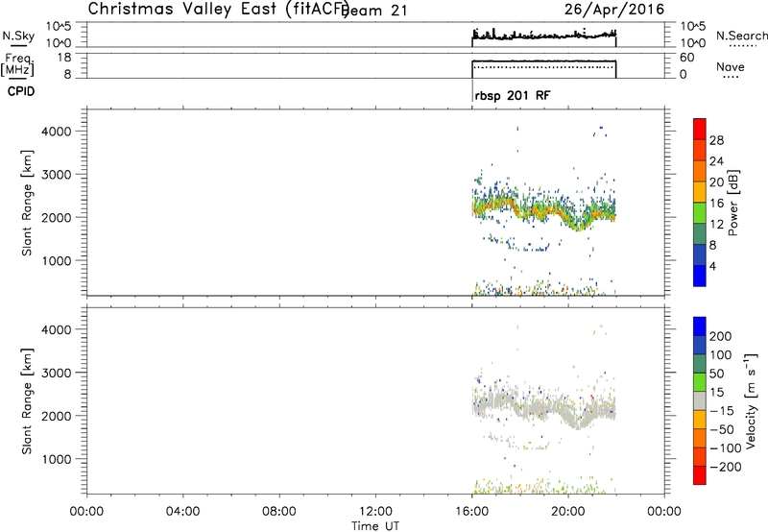Image resolution: width=768 pixels, height=532 pixels.
Task: Click the '-200' velocity colorbar tick label
Action: click(726, 467)
